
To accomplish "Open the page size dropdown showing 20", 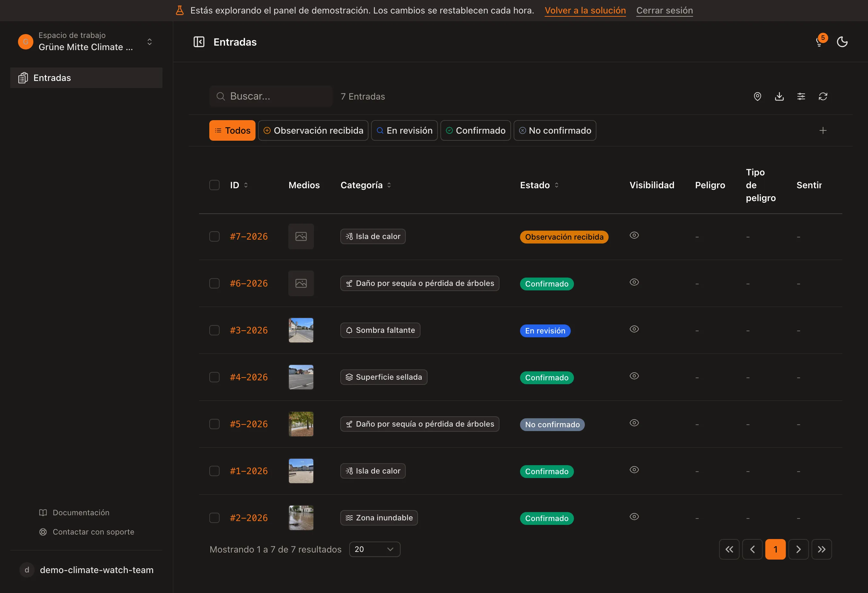I will (x=375, y=549).
